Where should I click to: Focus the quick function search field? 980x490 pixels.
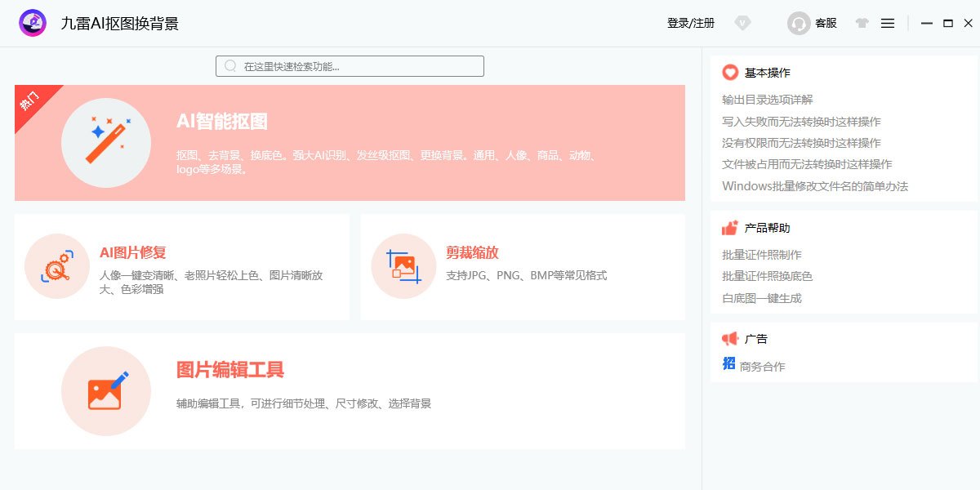351,66
